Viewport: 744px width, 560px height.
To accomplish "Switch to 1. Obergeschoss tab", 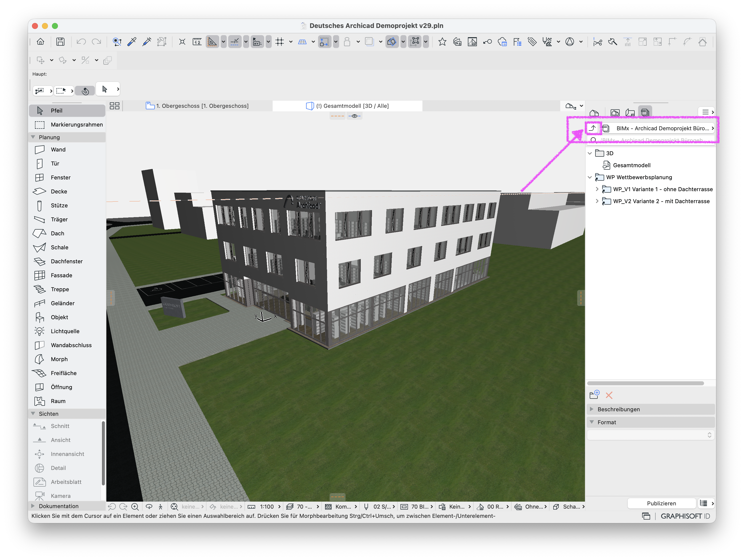I will coord(197,106).
